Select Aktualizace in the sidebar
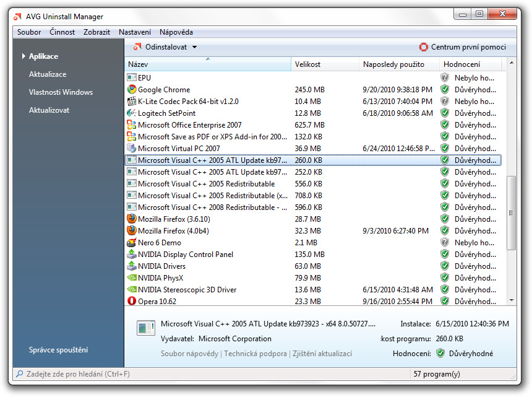The image size is (532, 397). pos(48,74)
